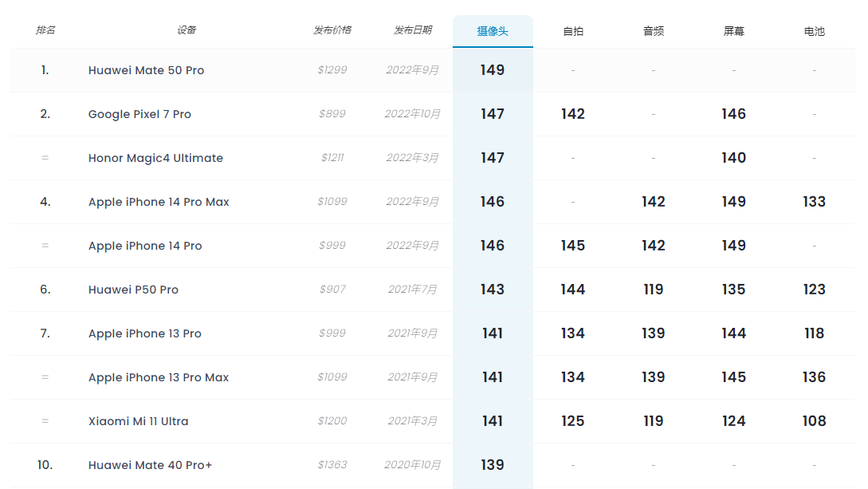868x489 pixels.
Task: Open Apple iPhone 14 Pro link
Action: [x=145, y=246]
